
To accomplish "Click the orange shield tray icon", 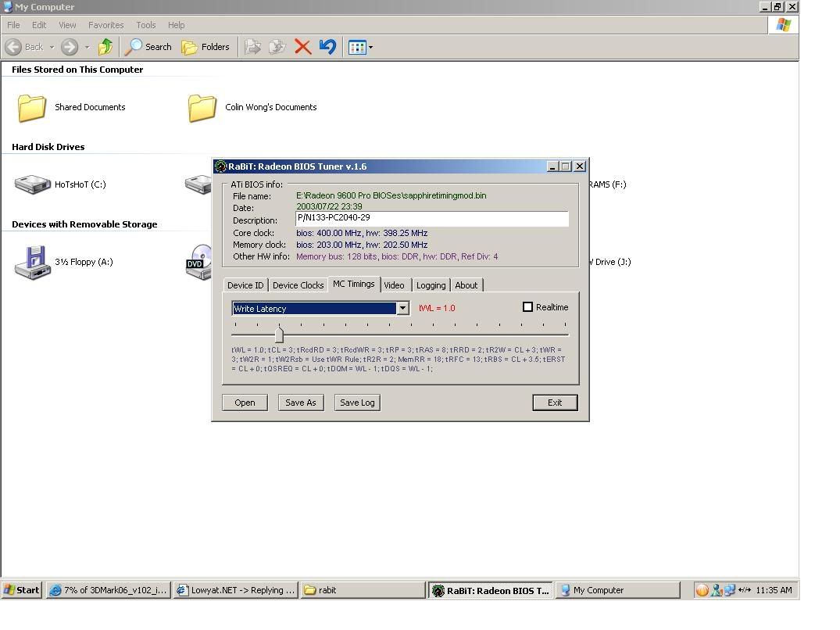I will pos(702,590).
